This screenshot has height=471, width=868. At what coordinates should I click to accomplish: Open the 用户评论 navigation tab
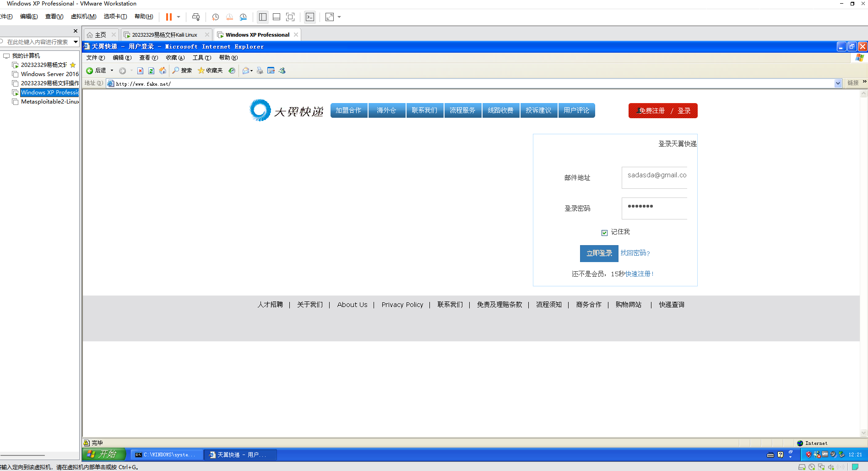[x=576, y=110]
